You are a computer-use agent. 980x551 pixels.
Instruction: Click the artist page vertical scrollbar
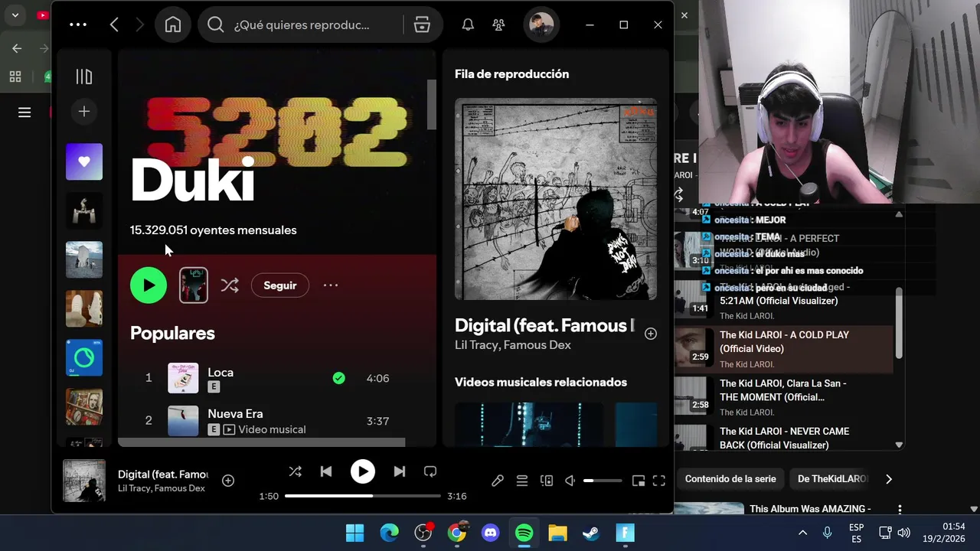[431, 105]
